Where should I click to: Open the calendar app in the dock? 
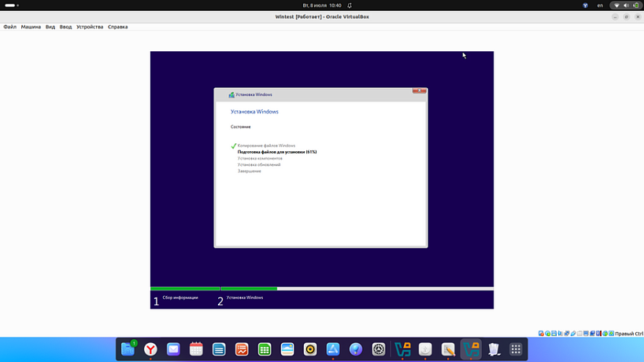tap(196, 349)
